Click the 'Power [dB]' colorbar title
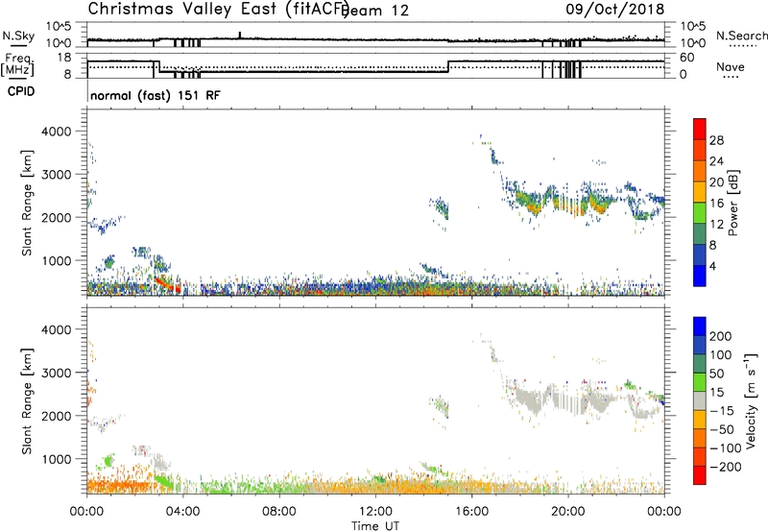768x532 pixels. [732, 203]
